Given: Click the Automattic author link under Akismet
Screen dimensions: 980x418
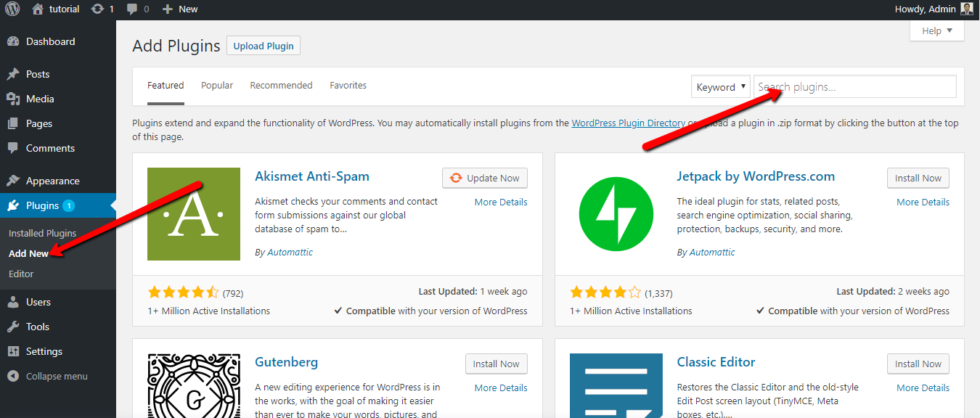Looking at the screenshot, I should [290, 253].
